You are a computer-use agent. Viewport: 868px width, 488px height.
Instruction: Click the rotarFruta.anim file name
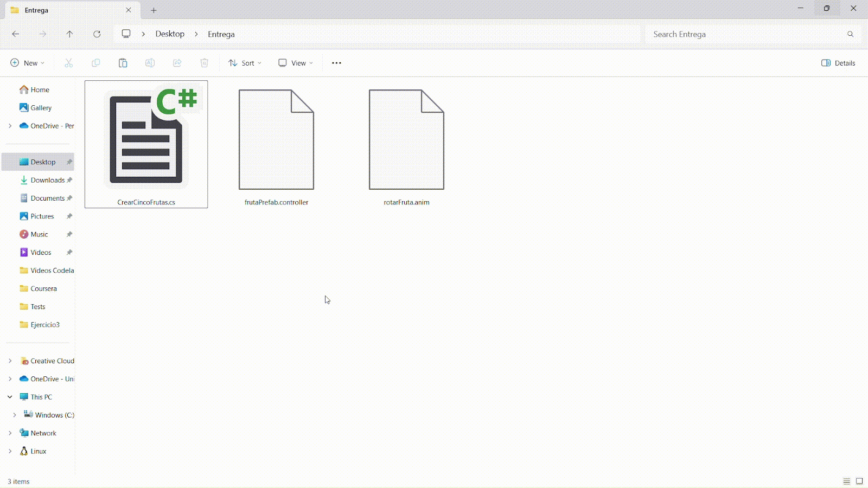tap(407, 202)
